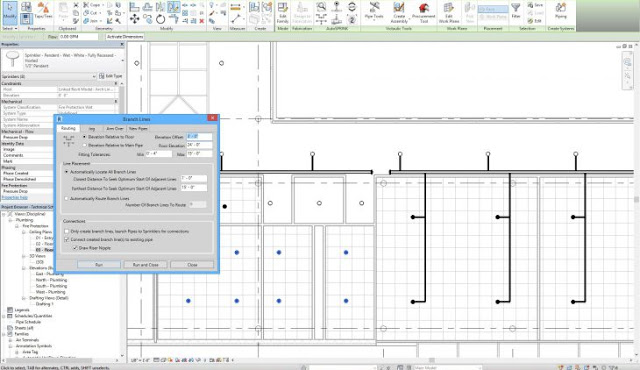Click the Create Assembly icon
640x370 pixels.
click(399, 12)
